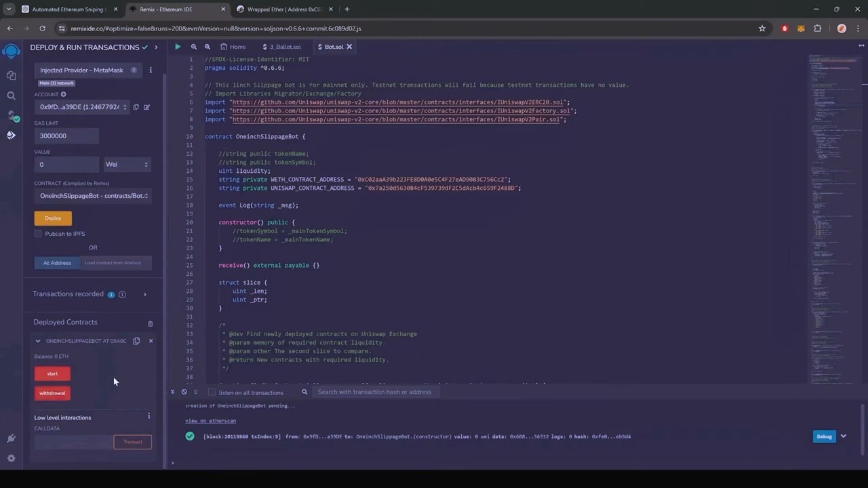Click the info icon beside Transactions recorded
Screen dimensions: 868x488
122,294
